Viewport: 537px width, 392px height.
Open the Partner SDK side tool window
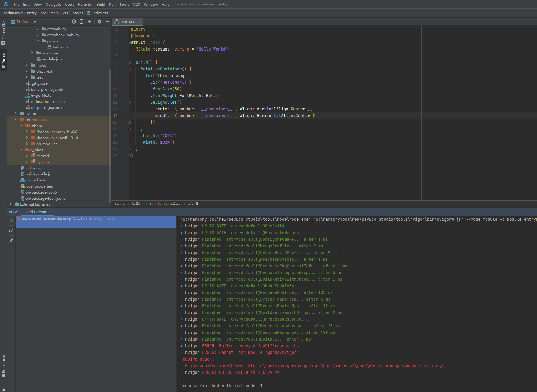click(x=3, y=32)
